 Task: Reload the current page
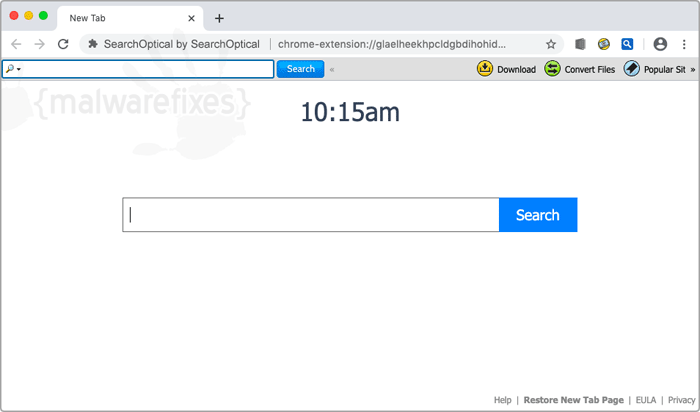coord(63,44)
